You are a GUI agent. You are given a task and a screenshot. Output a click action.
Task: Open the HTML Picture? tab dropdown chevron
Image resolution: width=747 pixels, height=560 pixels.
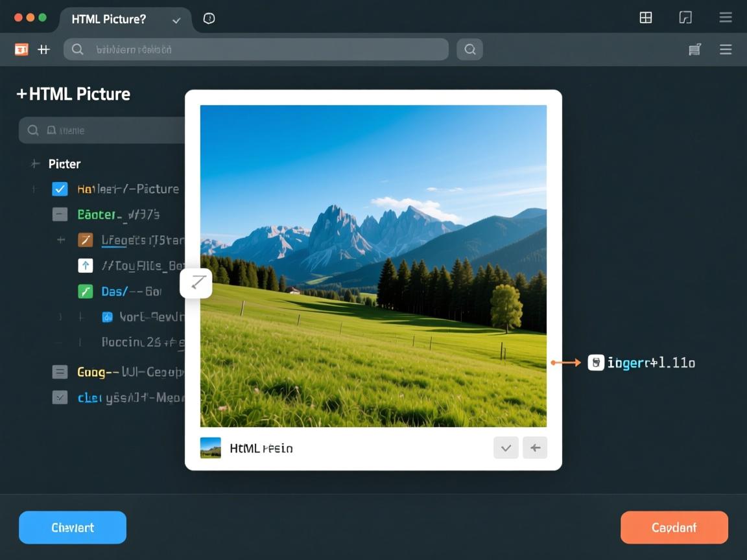[x=176, y=20]
